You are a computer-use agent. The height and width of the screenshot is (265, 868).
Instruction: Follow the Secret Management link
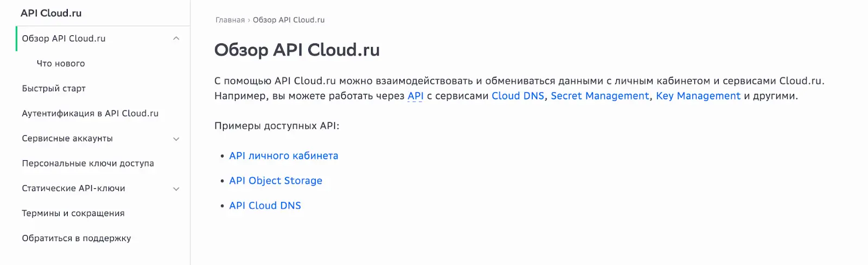[x=600, y=96]
